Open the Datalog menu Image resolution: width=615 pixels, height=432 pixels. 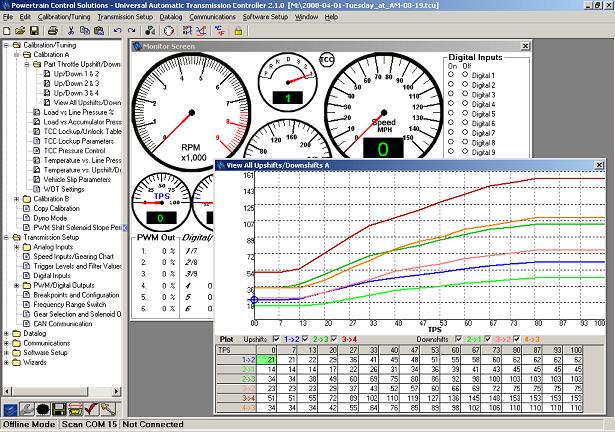coord(171,17)
